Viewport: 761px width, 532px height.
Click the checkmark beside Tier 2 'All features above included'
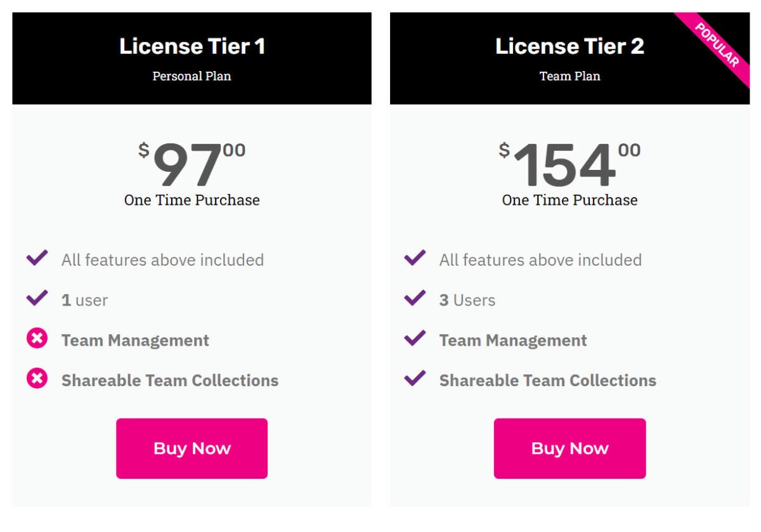coord(415,257)
